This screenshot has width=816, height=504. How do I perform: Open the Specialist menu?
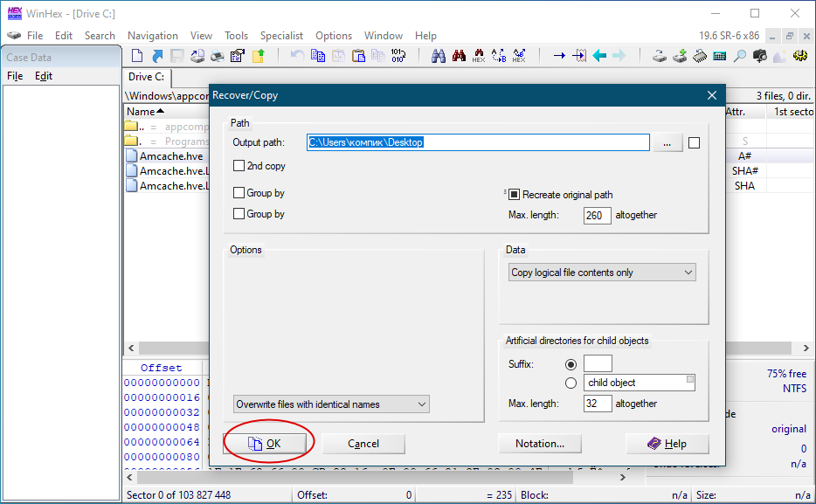(x=281, y=35)
